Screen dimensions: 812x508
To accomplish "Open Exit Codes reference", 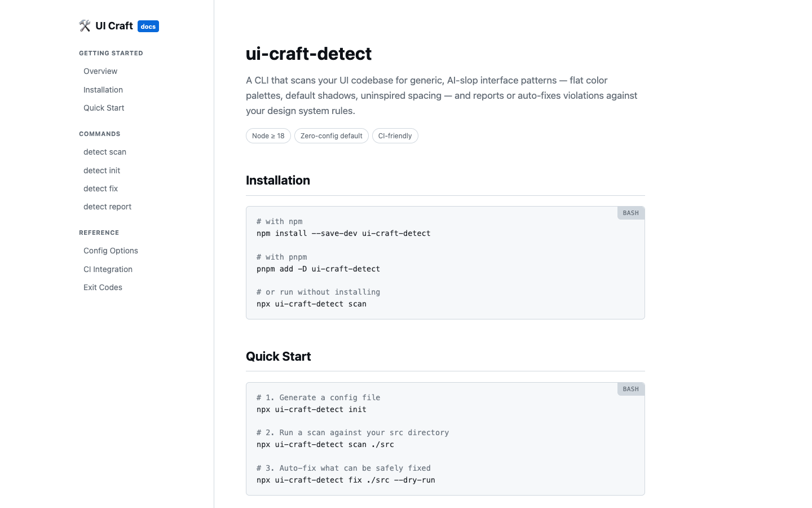I will 103,287.
